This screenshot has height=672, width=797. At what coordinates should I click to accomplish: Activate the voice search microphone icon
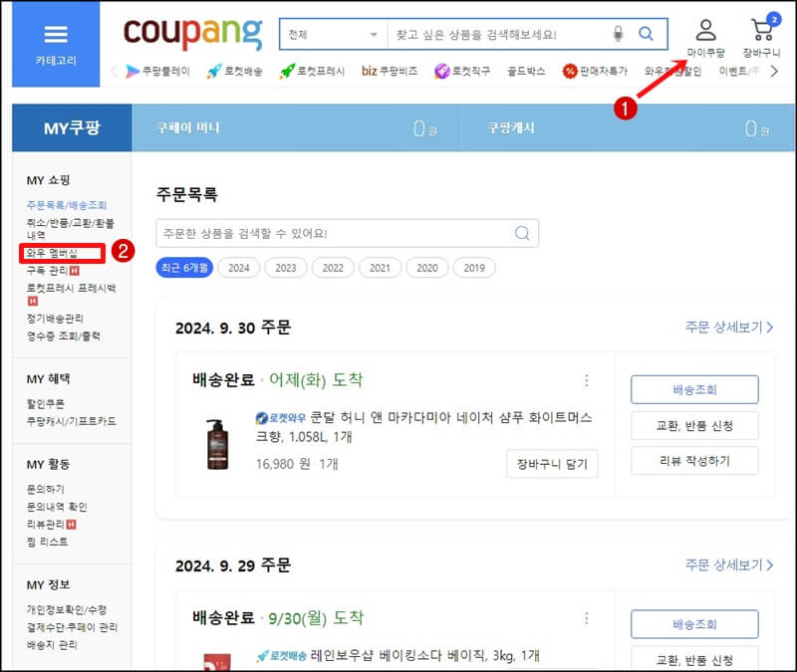[618, 34]
